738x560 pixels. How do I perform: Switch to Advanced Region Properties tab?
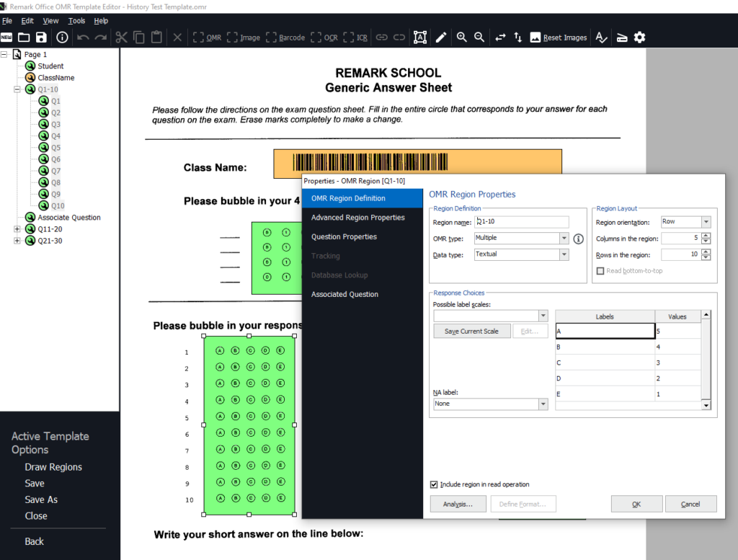click(362, 218)
